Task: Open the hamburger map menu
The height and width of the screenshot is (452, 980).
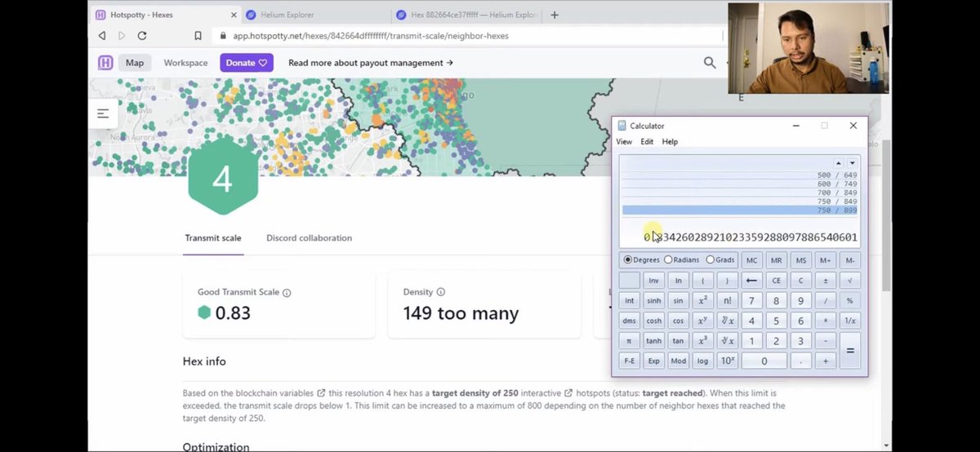Action: (103, 113)
